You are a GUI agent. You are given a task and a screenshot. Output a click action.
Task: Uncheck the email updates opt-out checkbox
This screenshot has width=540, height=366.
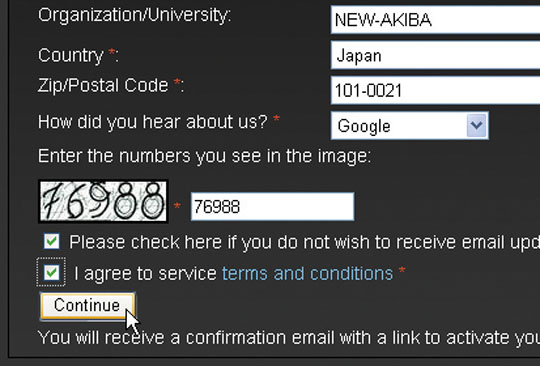[52, 241]
